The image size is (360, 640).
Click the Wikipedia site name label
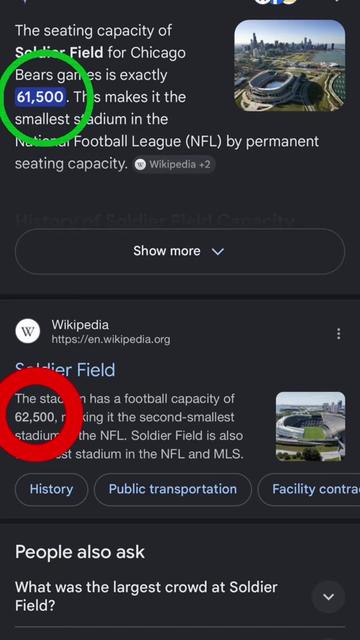[80, 325]
